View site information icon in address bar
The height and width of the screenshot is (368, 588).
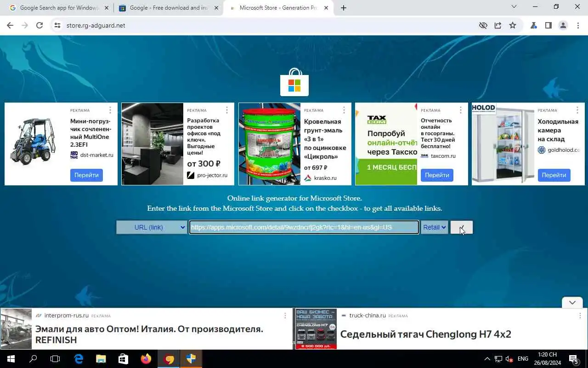(57, 26)
